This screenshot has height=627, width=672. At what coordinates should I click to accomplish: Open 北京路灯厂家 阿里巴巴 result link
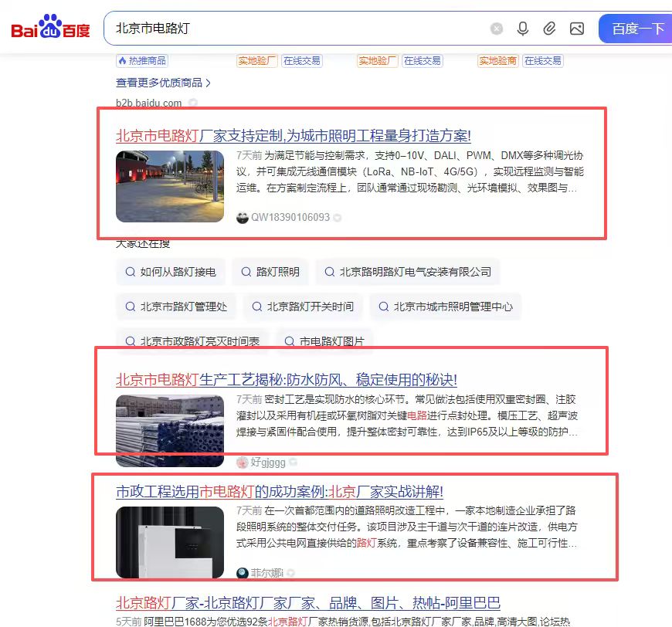(307, 603)
